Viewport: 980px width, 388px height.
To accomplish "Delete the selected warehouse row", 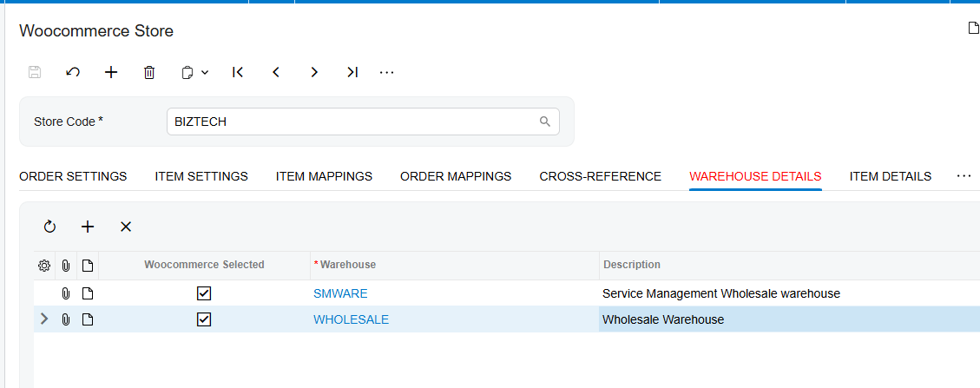I will 126,227.
